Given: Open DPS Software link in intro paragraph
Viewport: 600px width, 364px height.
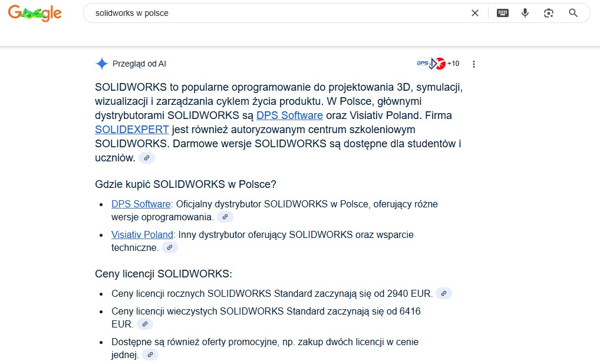Looking at the screenshot, I should pos(289,115).
